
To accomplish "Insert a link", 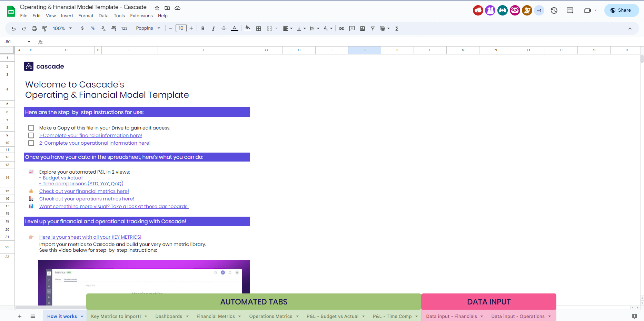I will [x=341, y=29].
